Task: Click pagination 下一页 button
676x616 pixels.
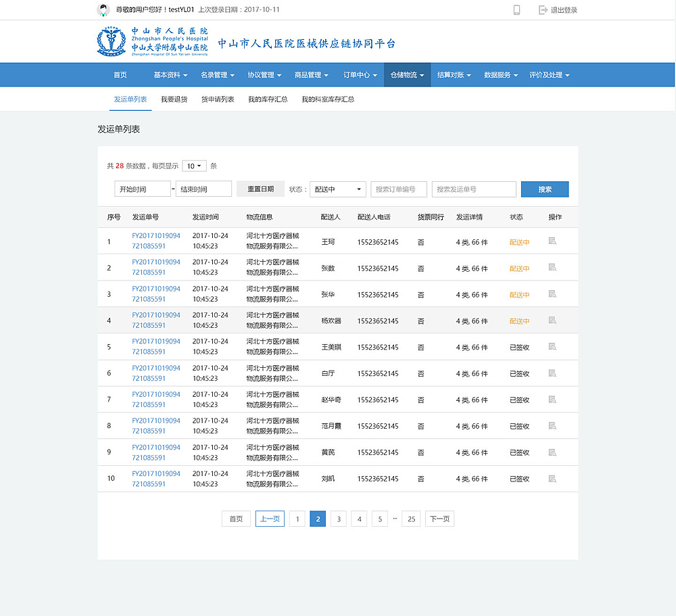Action: point(440,519)
